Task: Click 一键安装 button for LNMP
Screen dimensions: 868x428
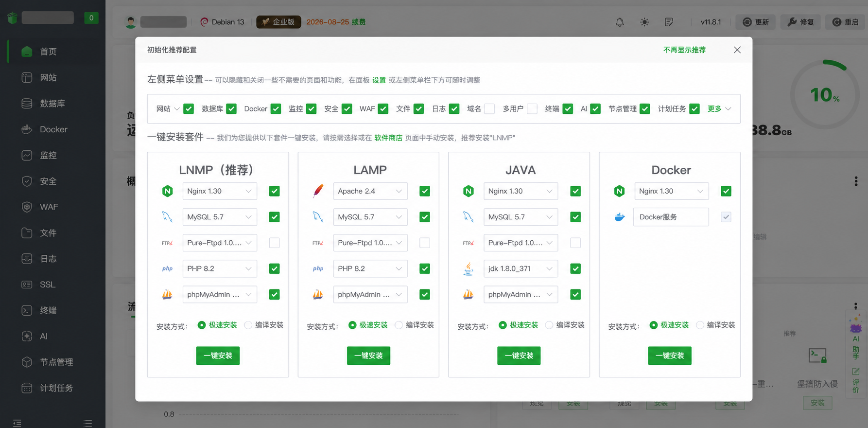Action: tap(218, 356)
